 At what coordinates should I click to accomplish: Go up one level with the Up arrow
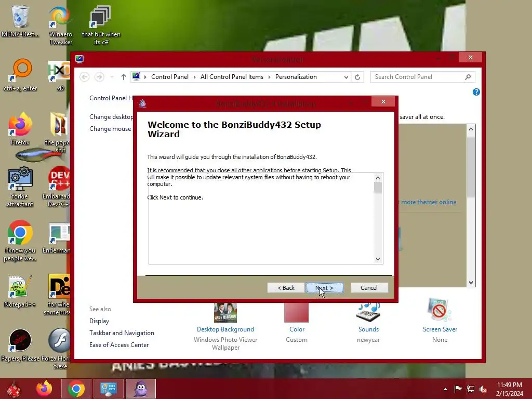[124, 77]
